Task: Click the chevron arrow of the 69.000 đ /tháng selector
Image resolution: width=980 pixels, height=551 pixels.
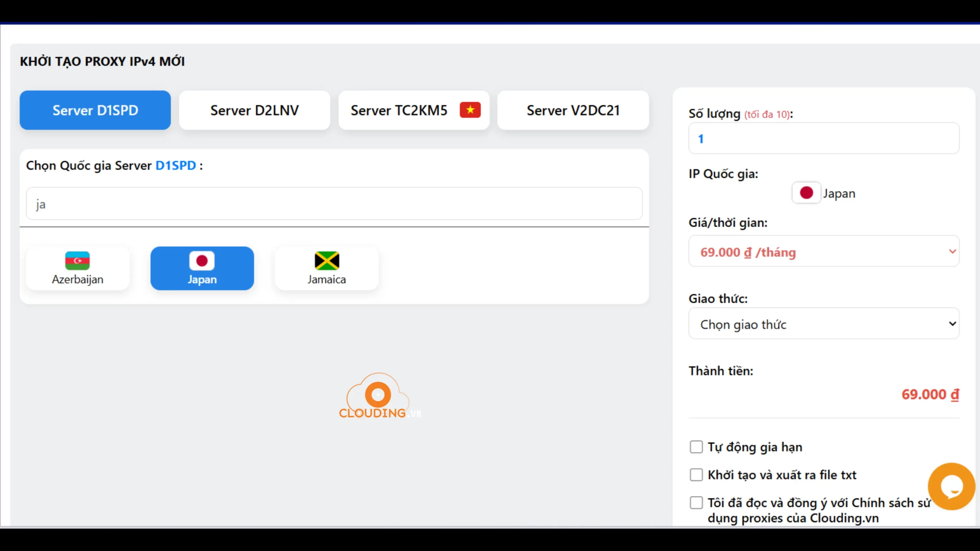Action: click(x=952, y=251)
